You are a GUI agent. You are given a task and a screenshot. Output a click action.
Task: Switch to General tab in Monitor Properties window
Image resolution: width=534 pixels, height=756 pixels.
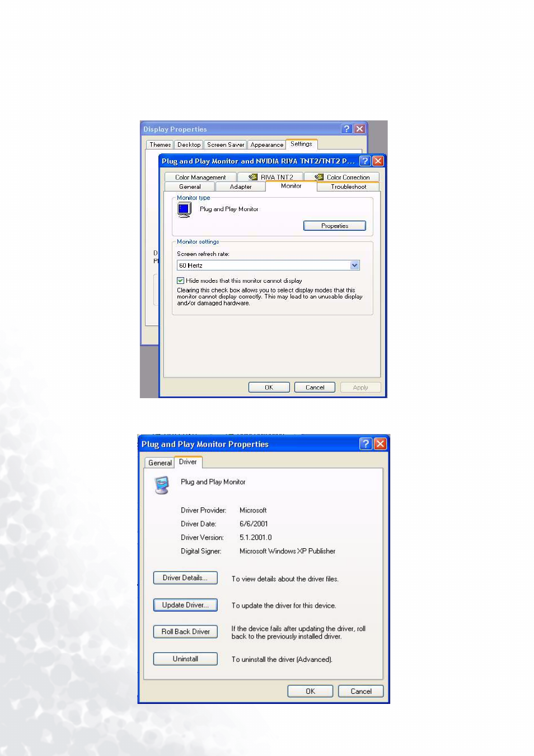[x=160, y=463]
